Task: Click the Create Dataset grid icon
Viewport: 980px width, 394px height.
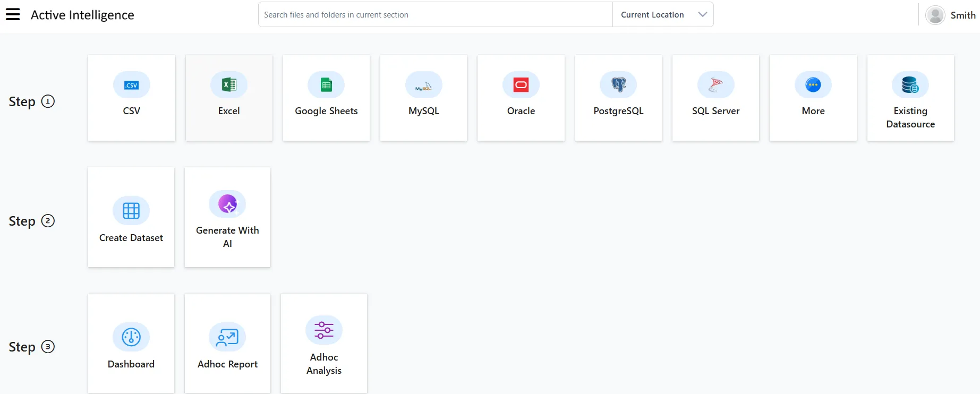Action: pos(131,211)
